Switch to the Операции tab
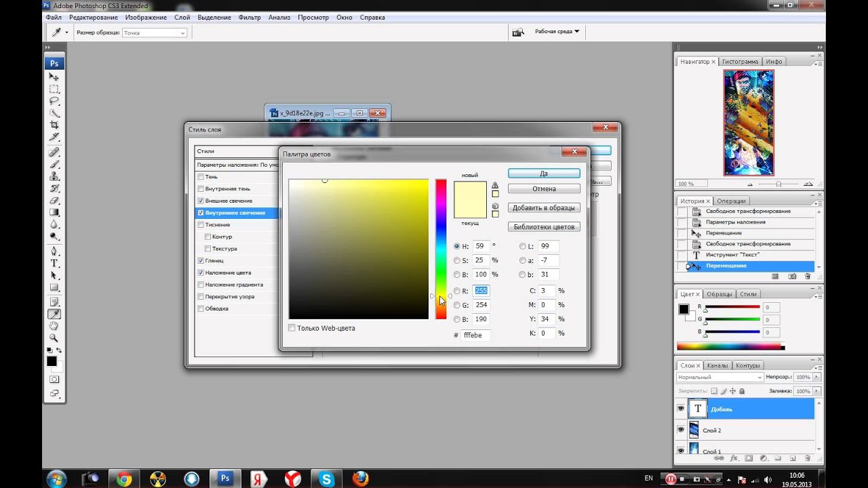The image size is (868, 488). pyautogui.click(x=731, y=201)
